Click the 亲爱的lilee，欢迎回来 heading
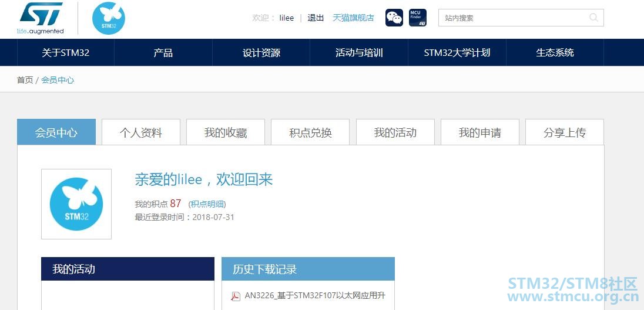 (204, 179)
